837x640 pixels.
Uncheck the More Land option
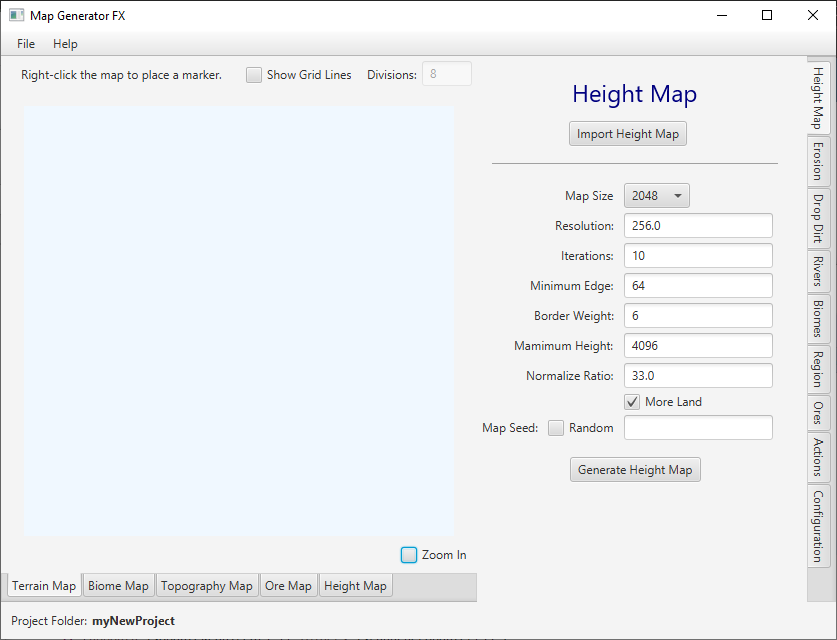tap(632, 402)
